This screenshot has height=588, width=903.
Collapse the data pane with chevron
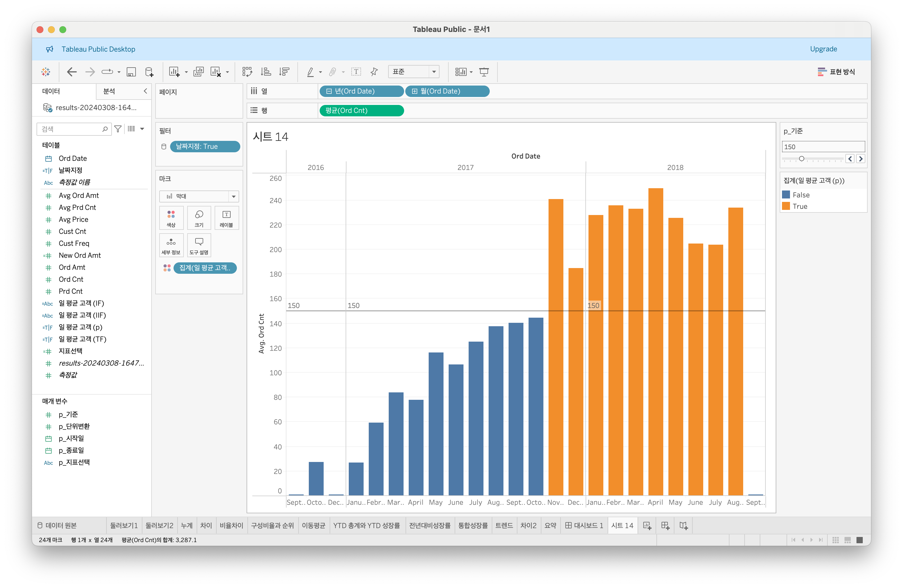pos(145,91)
